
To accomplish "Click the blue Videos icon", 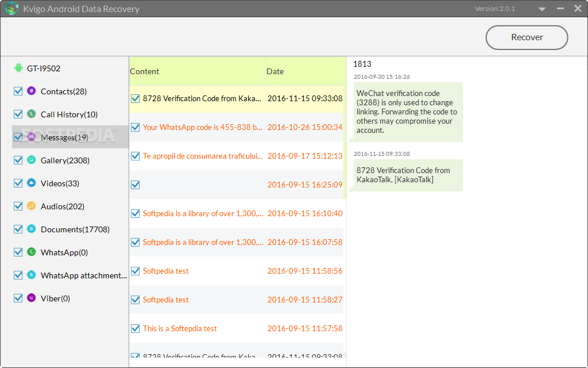I will tap(32, 183).
